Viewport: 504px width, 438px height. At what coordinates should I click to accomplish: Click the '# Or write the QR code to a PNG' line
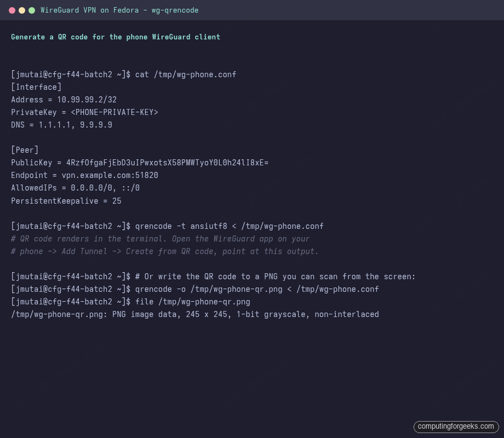tap(213, 276)
